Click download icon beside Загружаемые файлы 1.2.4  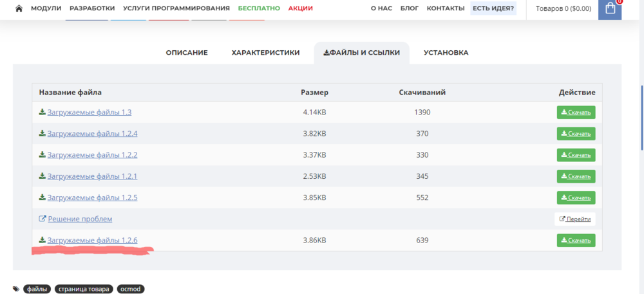click(43, 133)
